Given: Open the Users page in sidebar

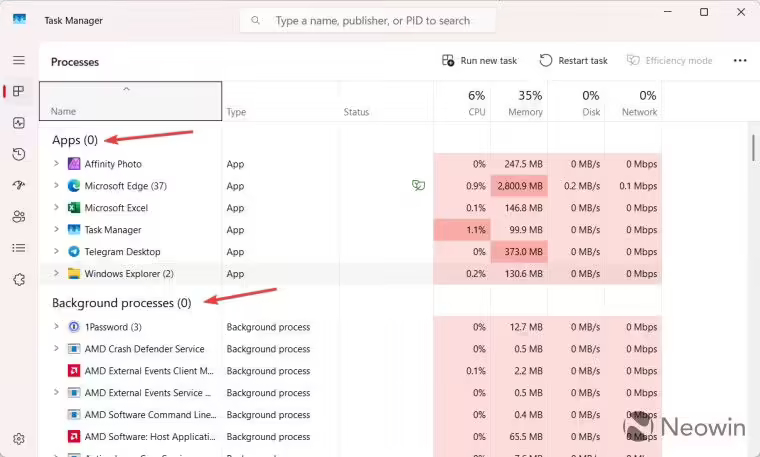Looking at the screenshot, I should [18, 216].
